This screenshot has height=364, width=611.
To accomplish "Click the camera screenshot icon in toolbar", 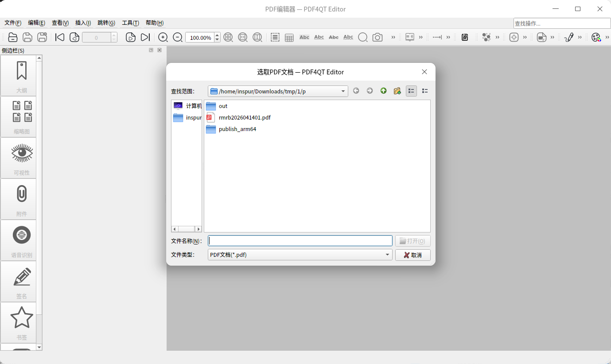I will 377,38.
